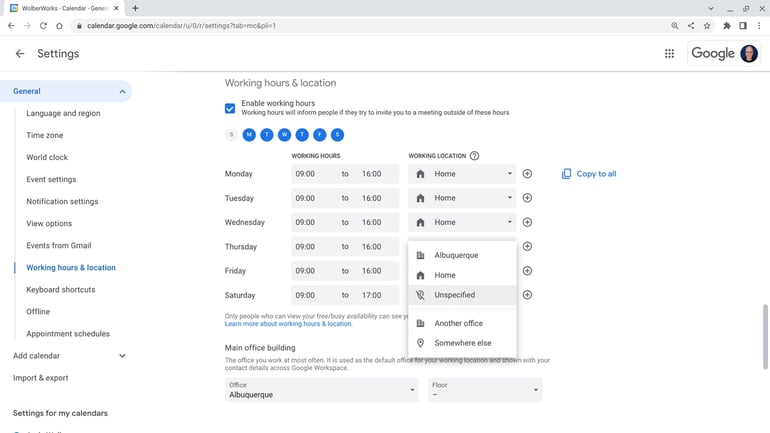Toggle Sunday in the working days
The height and width of the screenshot is (433, 770).
point(232,135)
